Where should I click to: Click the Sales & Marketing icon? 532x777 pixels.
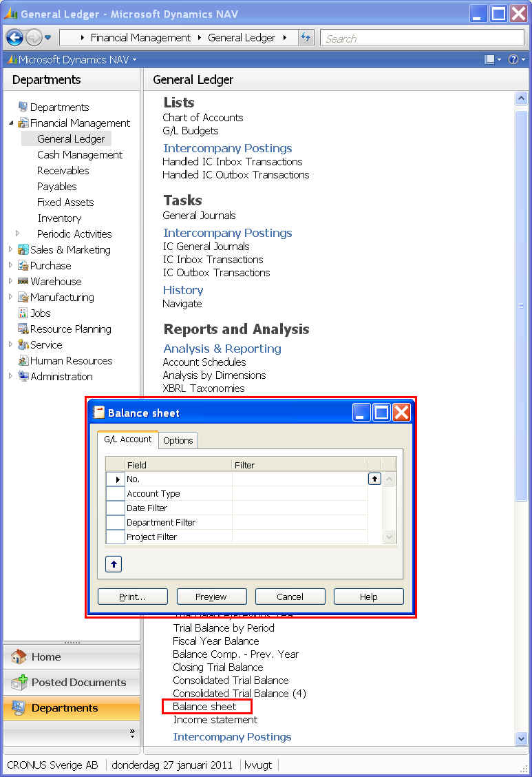pyautogui.click(x=23, y=249)
